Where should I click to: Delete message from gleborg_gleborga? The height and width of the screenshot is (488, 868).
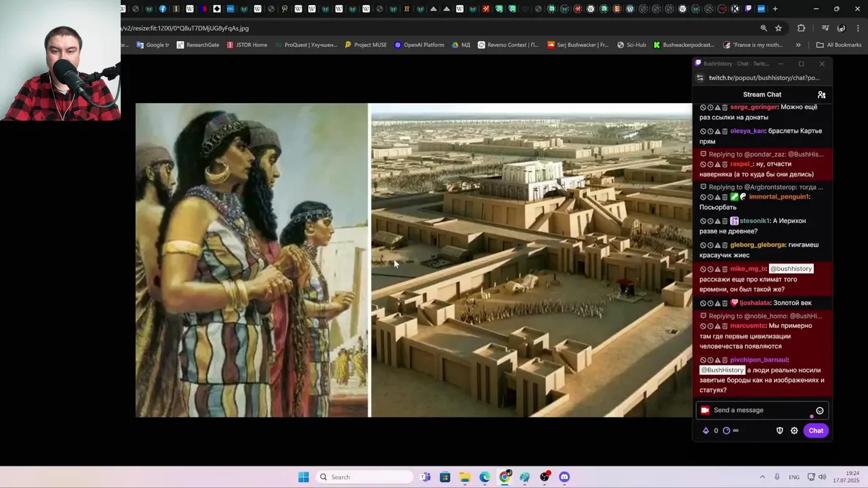pyautogui.click(x=724, y=245)
